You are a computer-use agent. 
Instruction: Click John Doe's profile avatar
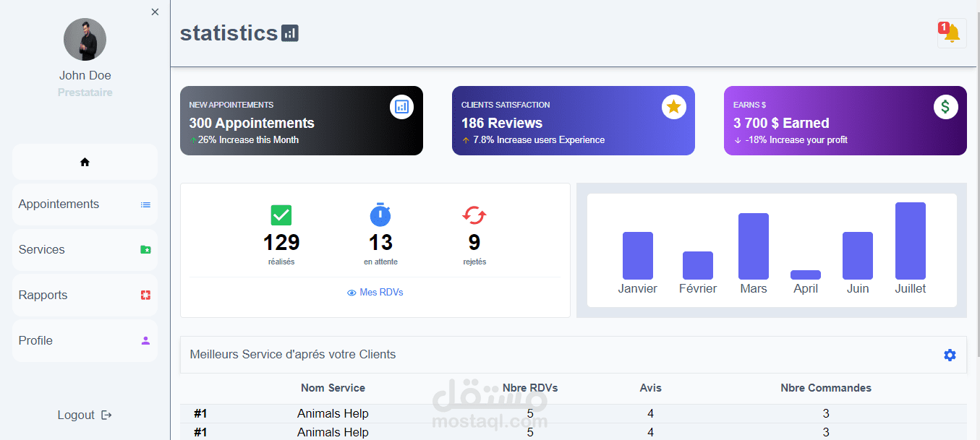tap(85, 39)
